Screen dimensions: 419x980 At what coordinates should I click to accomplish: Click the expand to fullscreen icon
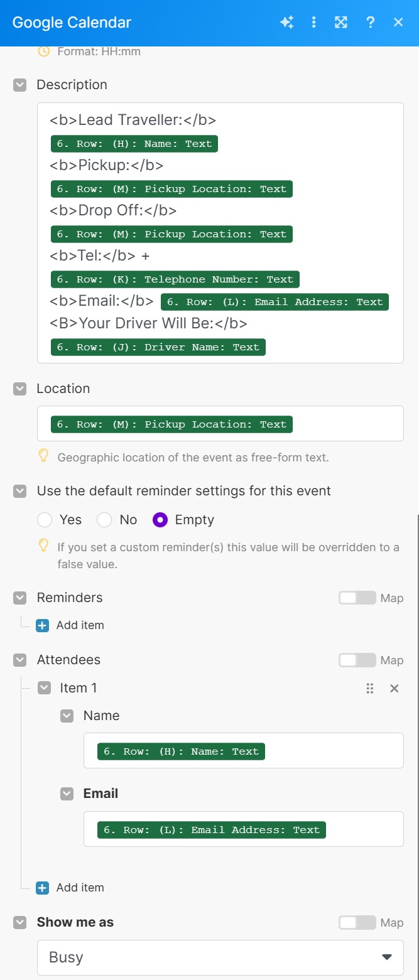(x=341, y=23)
